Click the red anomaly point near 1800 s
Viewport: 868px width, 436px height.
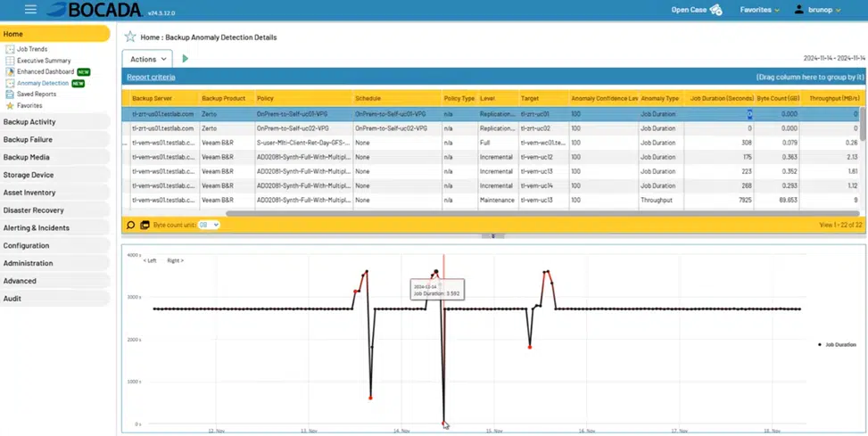click(530, 347)
